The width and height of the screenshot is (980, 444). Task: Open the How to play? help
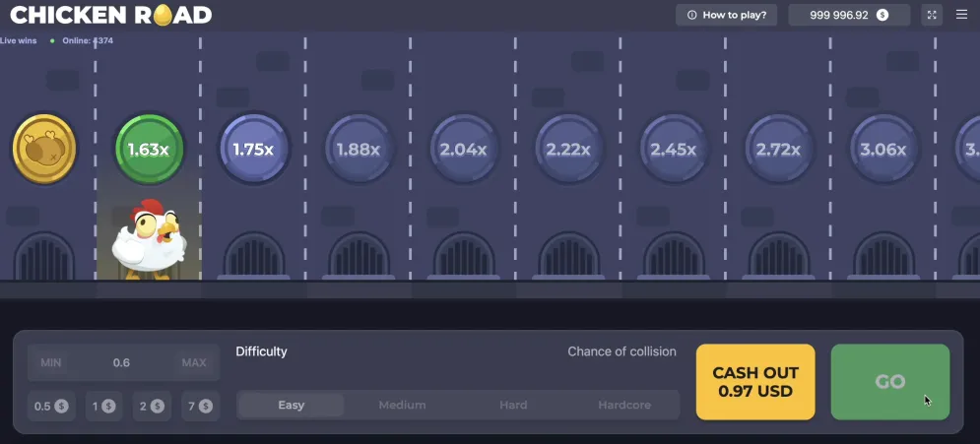tap(726, 15)
